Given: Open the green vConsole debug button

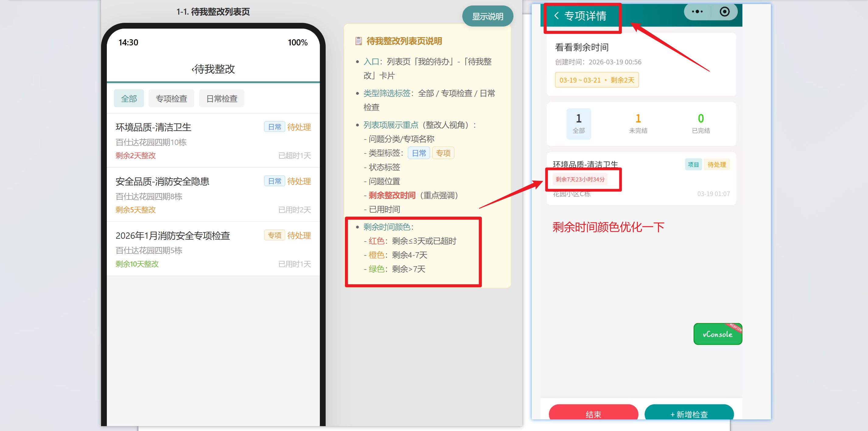Looking at the screenshot, I should (x=717, y=334).
